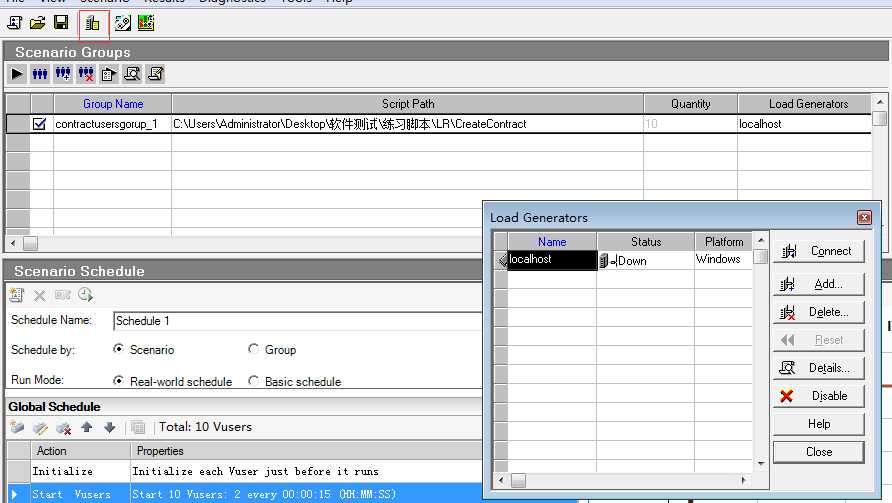Image resolution: width=892 pixels, height=503 pixels.
Task: Click scroll-right arrow in Load Generators list
Action: tap(744, 480)
